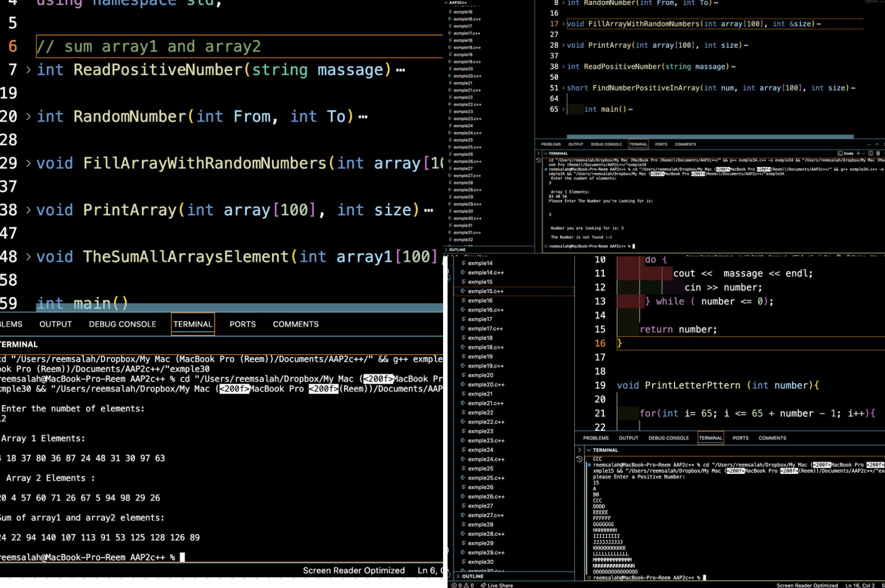The height and width of the screenshot is (588, 885).
Task: Expand the folded TheSumAllArraysElement function
Action: (x=28, y=257)
